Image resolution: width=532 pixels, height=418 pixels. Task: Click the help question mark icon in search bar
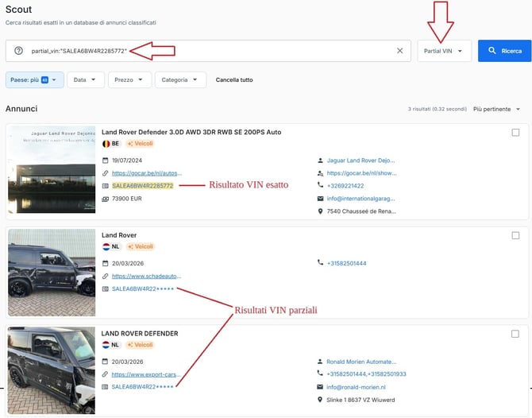19,51
